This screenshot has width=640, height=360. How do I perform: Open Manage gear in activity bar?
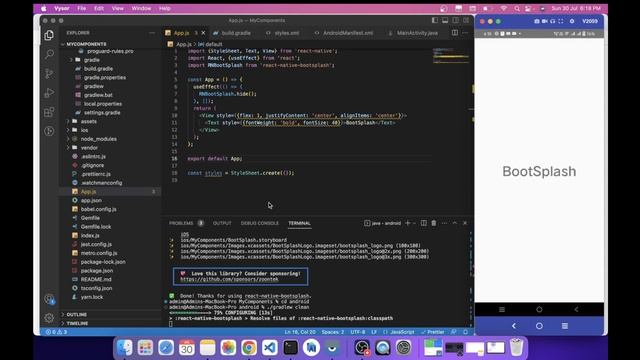click(x=49, y=318)
